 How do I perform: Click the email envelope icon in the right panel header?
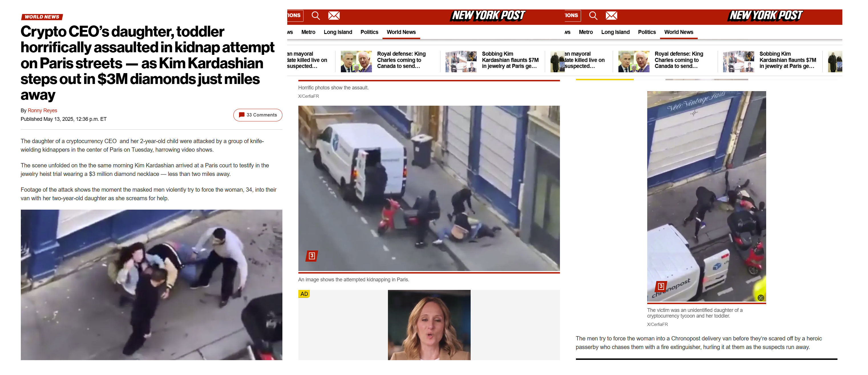pos(612,15)
